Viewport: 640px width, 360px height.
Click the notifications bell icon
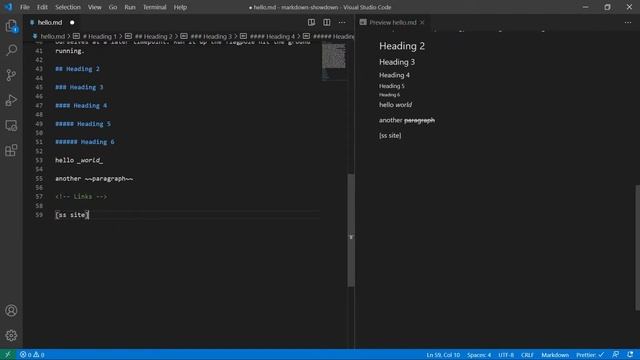coord(630,355)
